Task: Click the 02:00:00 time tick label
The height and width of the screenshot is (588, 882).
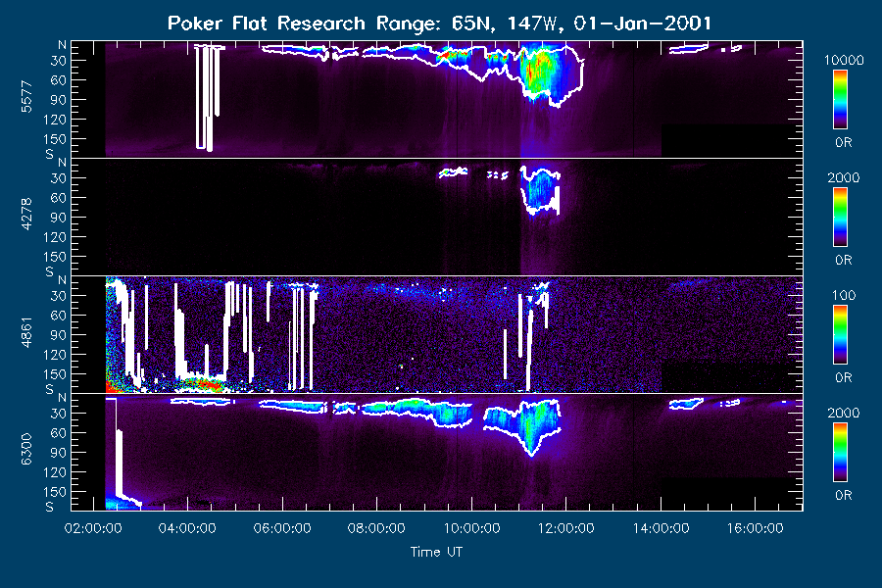Action: [93, 528]
